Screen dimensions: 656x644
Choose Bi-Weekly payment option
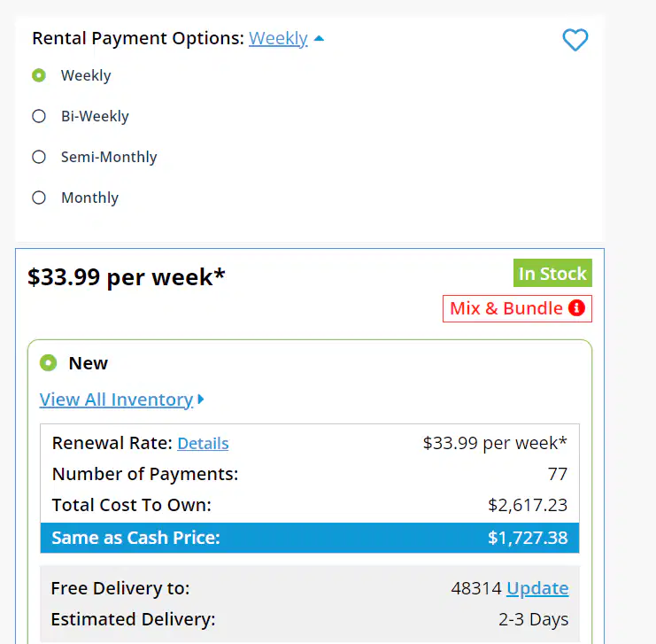pyautogui.click(x=39, y=116)
